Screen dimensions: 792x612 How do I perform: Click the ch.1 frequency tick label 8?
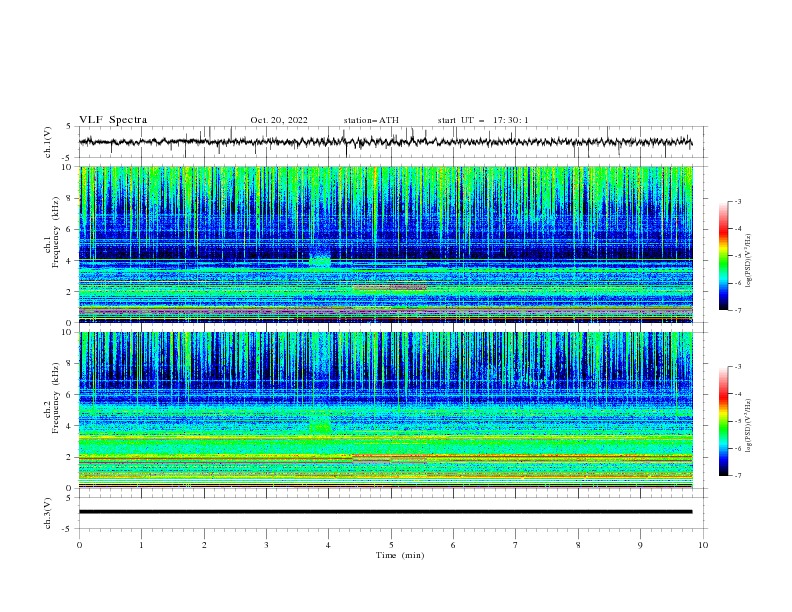pyautogui.click(x=70, y=198)
